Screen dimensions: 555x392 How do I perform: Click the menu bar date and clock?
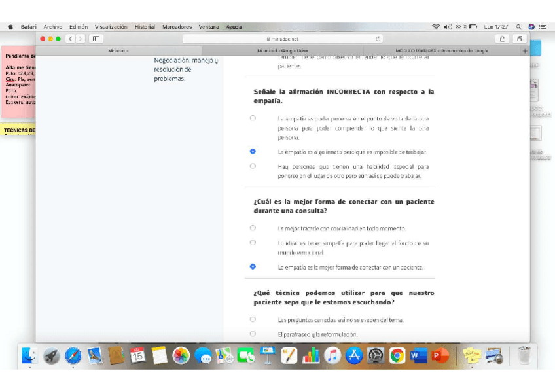496,27
